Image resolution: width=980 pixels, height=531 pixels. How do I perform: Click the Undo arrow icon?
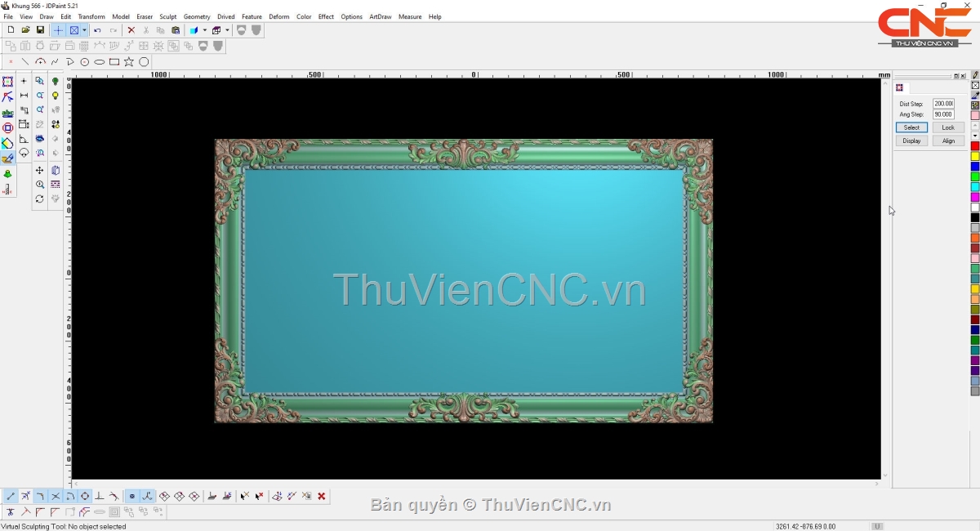[x=97, y=30]
